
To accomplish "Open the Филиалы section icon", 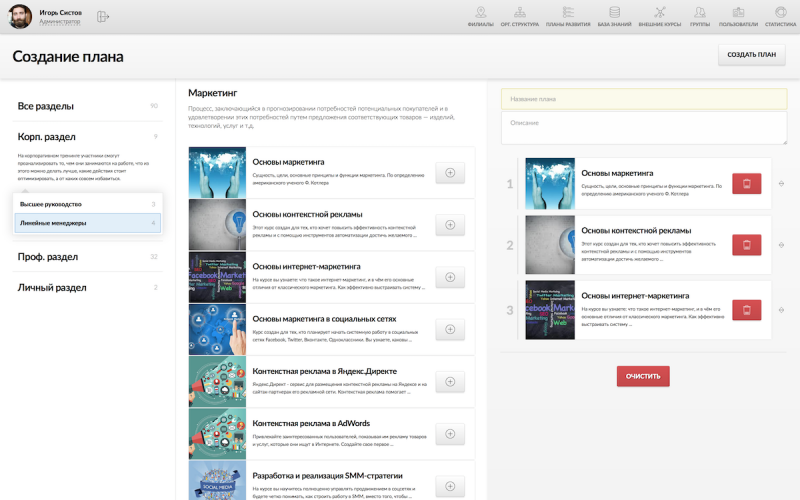I will (x=480, y=14).
